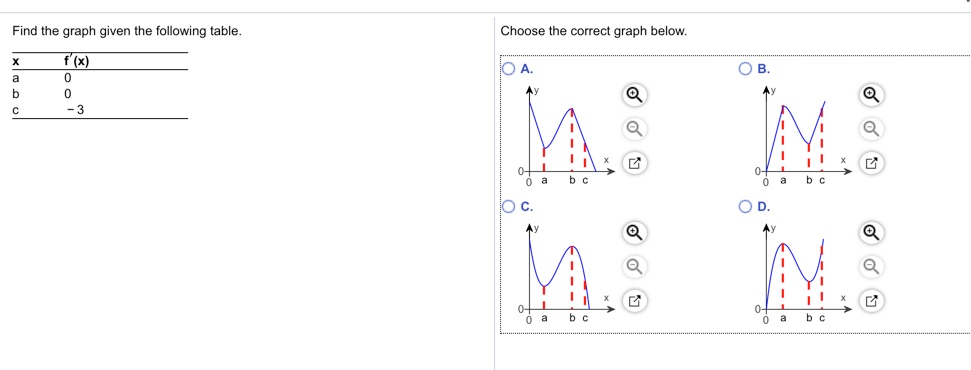Zoom in on graph B
Screen dimensions: 971x370
(870, 94)
